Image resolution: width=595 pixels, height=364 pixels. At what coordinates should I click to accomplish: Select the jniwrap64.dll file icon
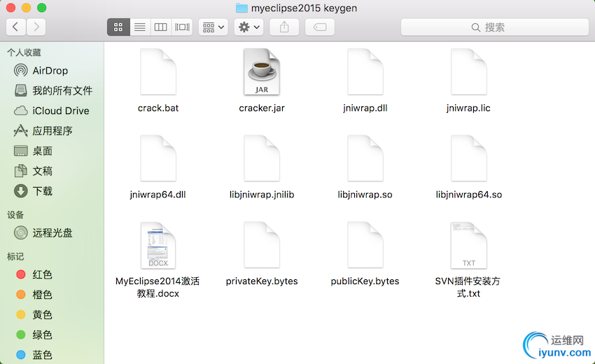[x=158, y=158]
